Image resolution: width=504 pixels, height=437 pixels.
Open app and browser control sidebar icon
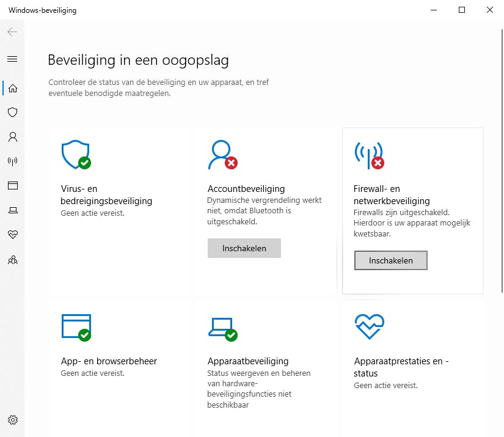click(13, 186)
